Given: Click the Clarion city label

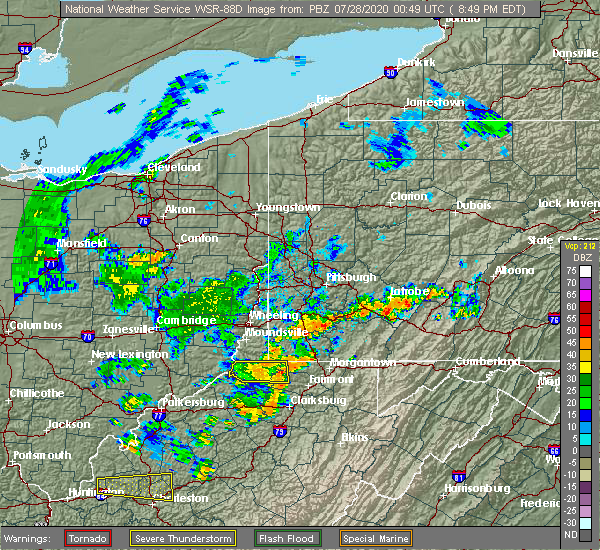Looking at the screenshot, I should click(409, 196).
